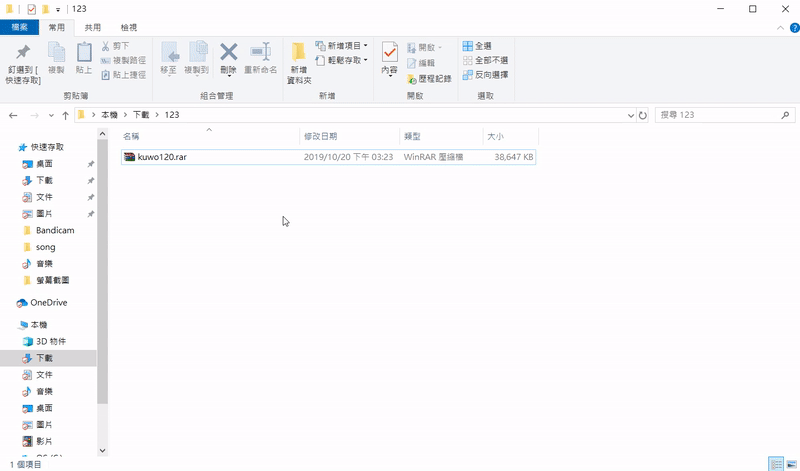
Task: Click the History (歷程記錄) button
Action: [429, 79]
